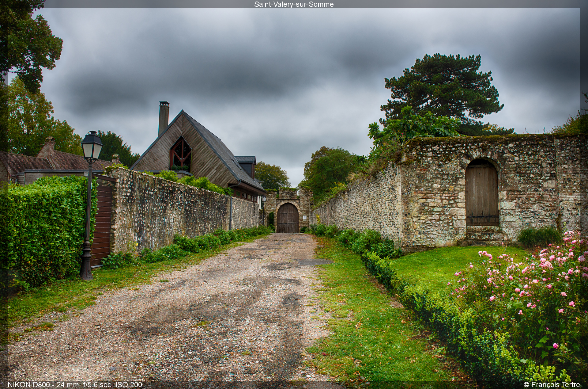
Task: Click the displayed photo of the gravel lane
Action: (x=294, y=194)
